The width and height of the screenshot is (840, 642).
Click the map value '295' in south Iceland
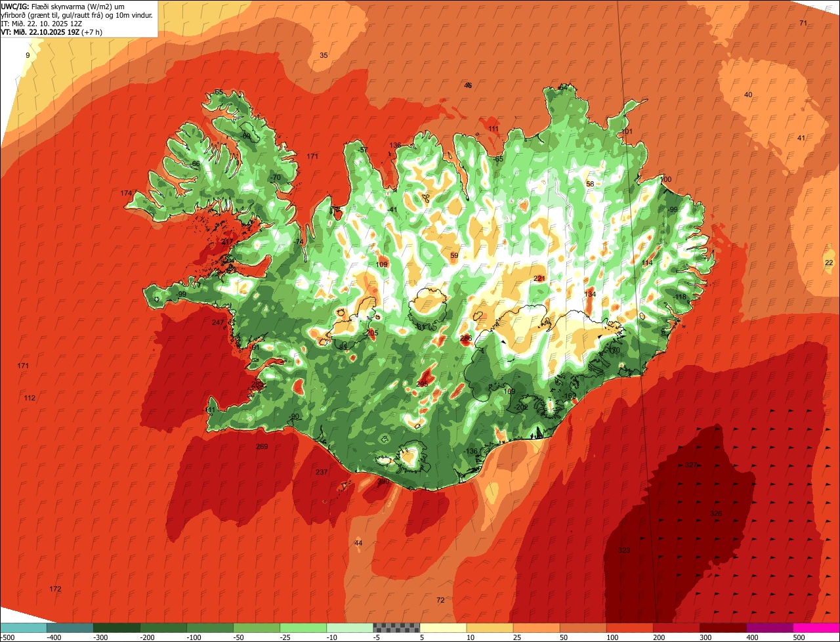422,384
